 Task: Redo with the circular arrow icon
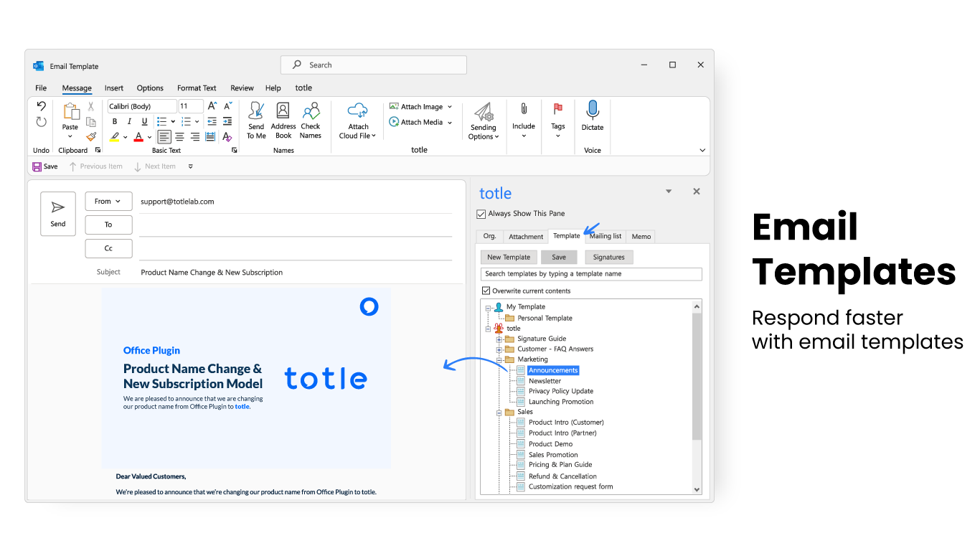tap(42, 122)
